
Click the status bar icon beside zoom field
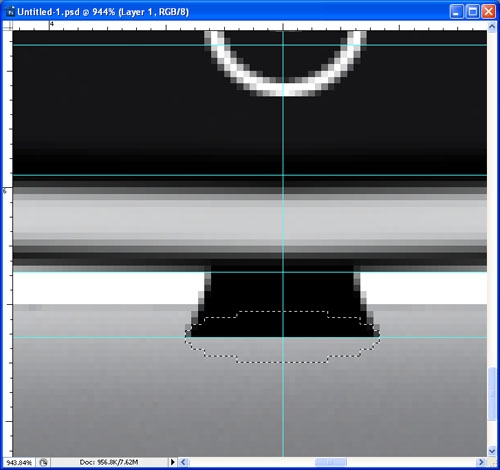click(x=43, y=462)
